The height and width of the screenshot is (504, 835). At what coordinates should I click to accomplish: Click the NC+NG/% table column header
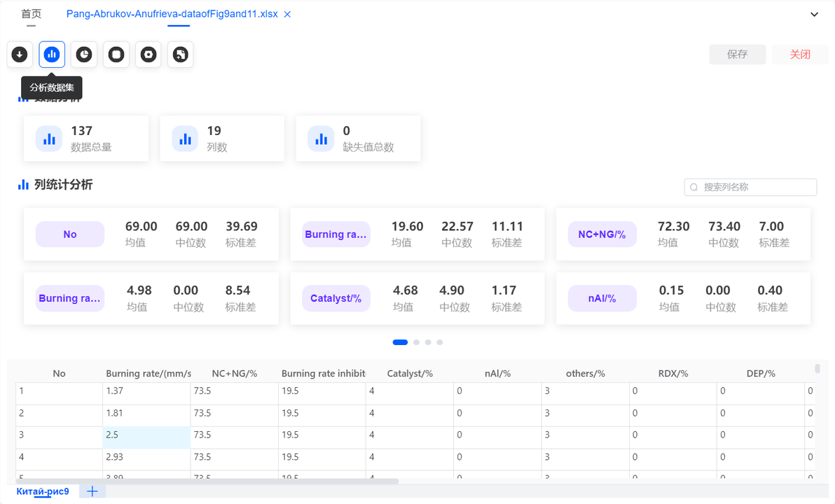234,374
